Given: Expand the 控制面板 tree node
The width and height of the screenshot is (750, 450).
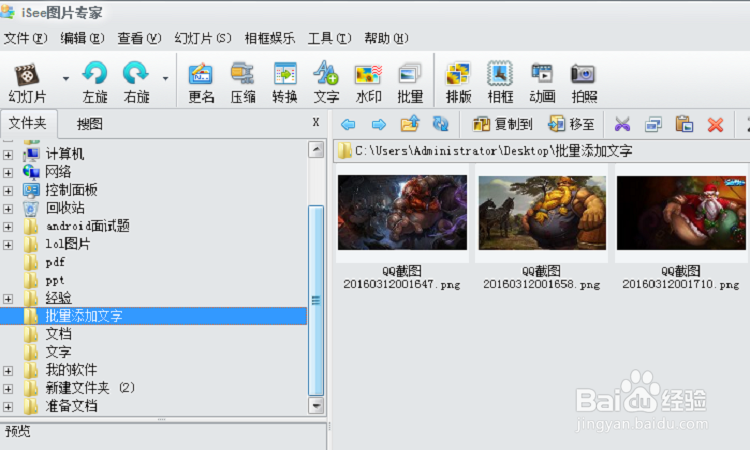Looking at the screenshot, I should 8,191.
